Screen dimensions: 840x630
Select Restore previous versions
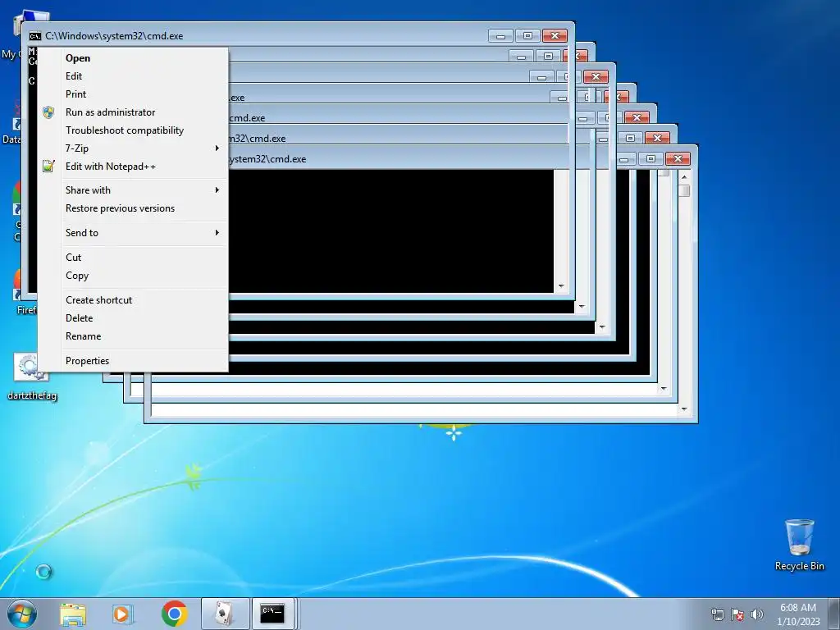tap(134, 208)
